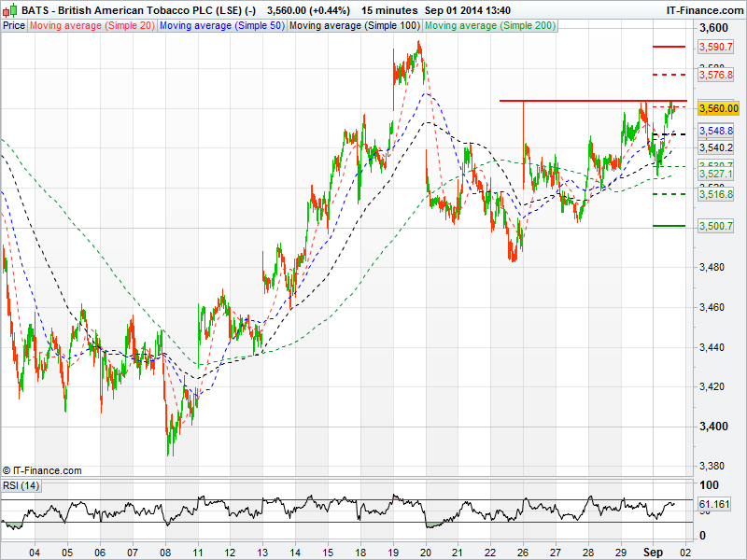Viewport: 747px width, 560px height.
Task: Click the 11 date label on the time axis
Action: [197, 553]
